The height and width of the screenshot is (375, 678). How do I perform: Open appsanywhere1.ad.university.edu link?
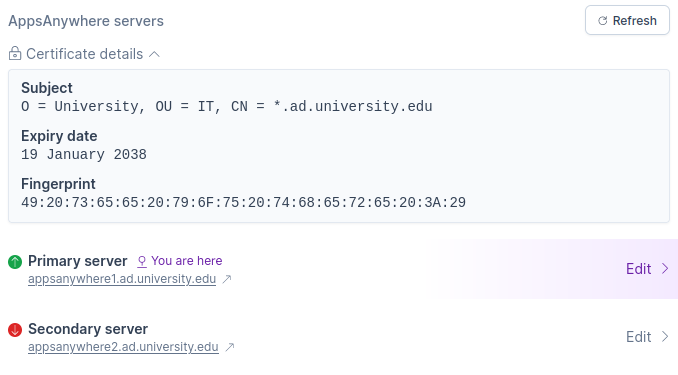click(x=122, y=279)
